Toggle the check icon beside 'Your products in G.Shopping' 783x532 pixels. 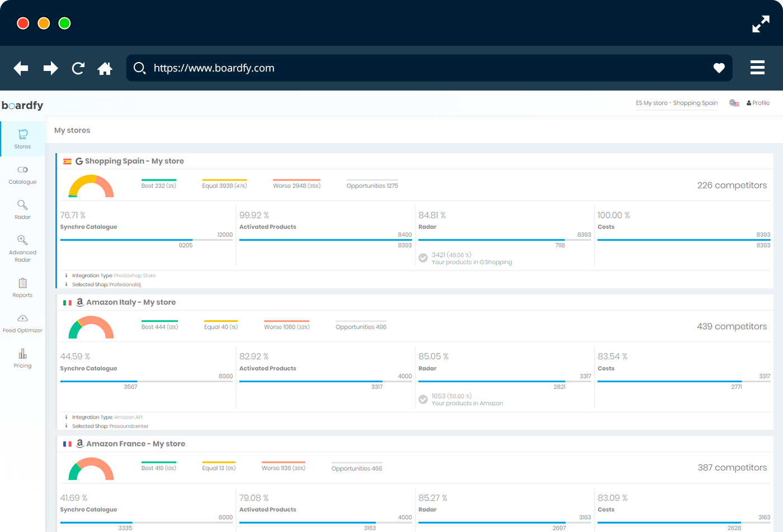click(x=423, y=258)
